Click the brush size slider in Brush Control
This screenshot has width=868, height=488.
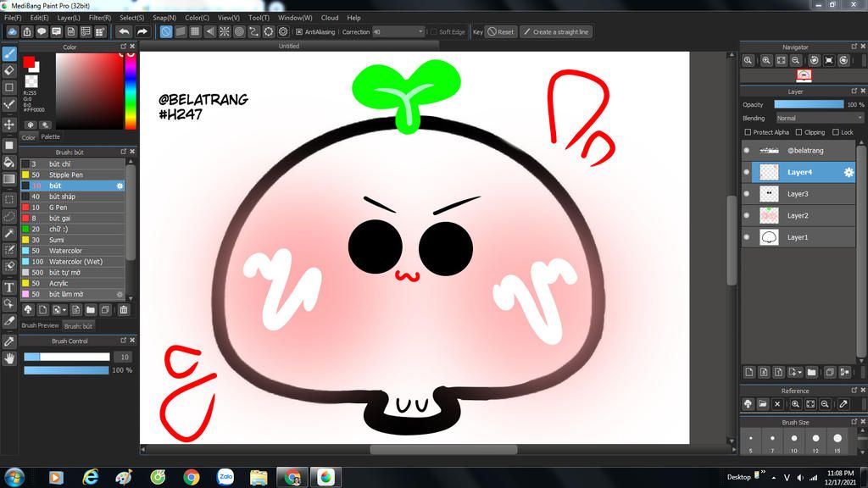point(67,357)
